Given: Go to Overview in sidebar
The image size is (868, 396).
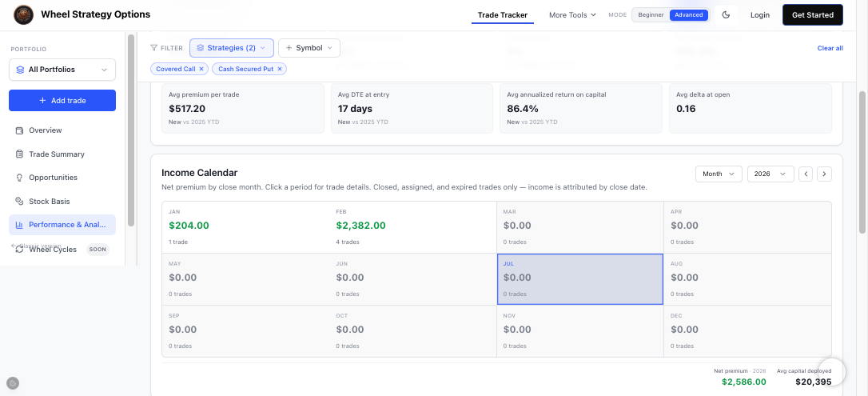Looking at the screenshot, I should 62,130.
